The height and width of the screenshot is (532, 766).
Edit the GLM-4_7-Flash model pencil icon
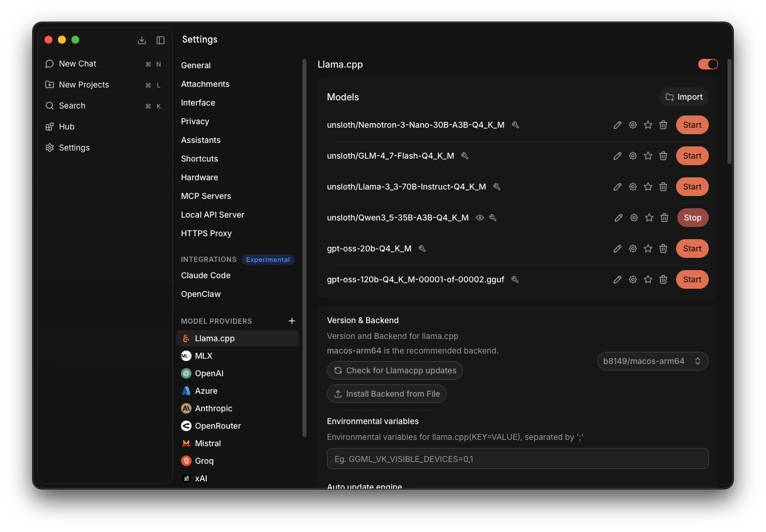617,156
